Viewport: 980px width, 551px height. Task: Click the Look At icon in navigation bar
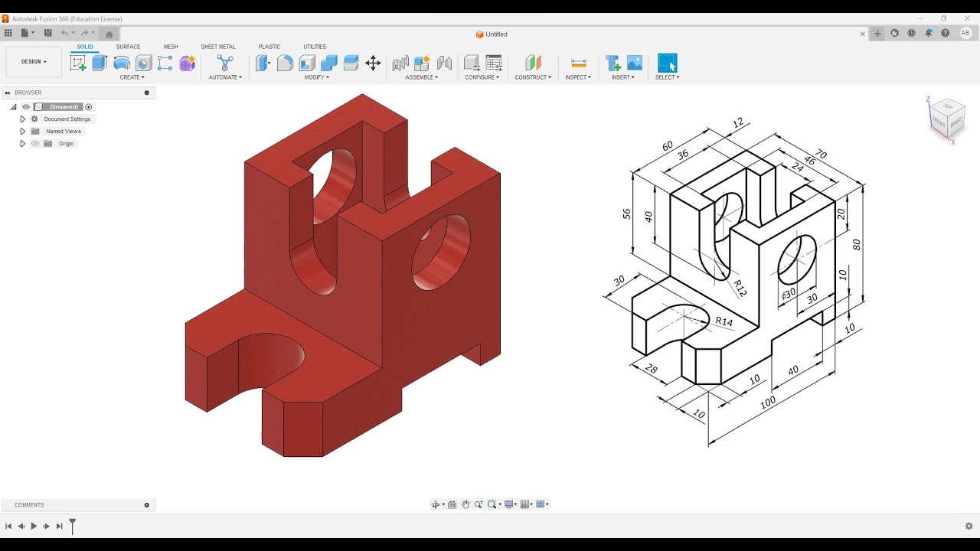452,504
